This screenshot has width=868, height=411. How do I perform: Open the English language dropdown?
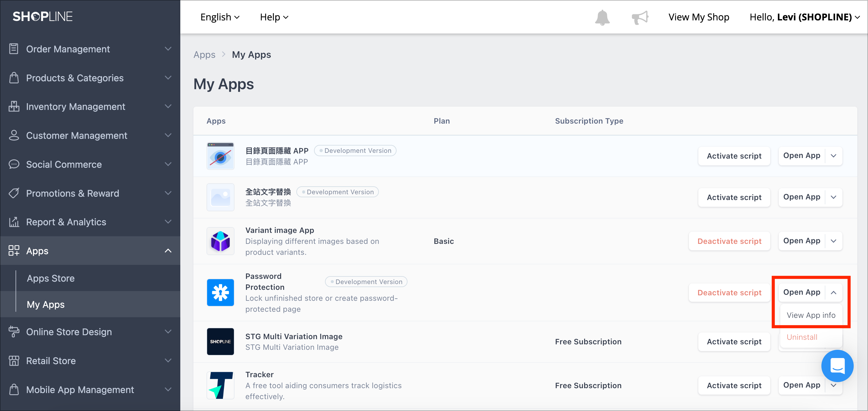pyautogui.click(x=220, y=17)
